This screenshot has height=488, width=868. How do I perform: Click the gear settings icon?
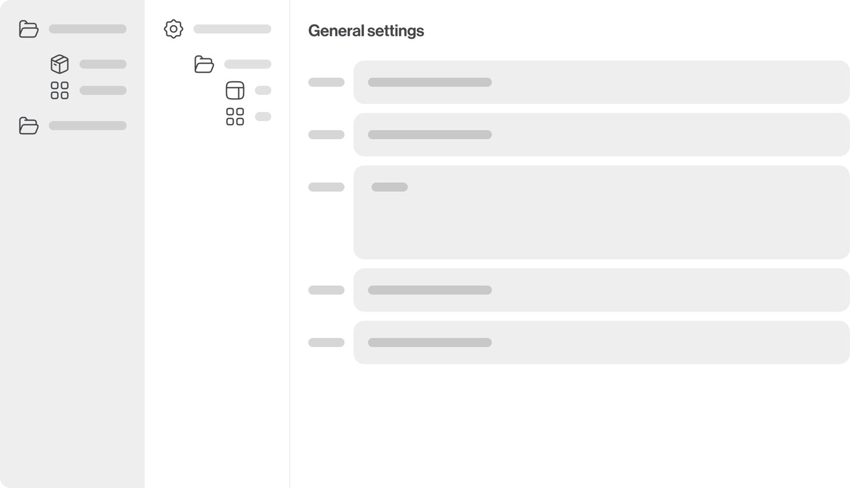[174, 29]
